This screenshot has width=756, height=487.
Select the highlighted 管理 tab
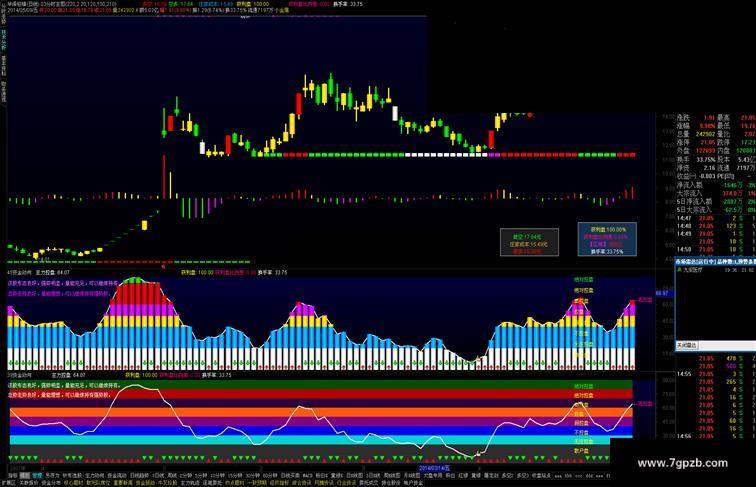coord(37,475)
